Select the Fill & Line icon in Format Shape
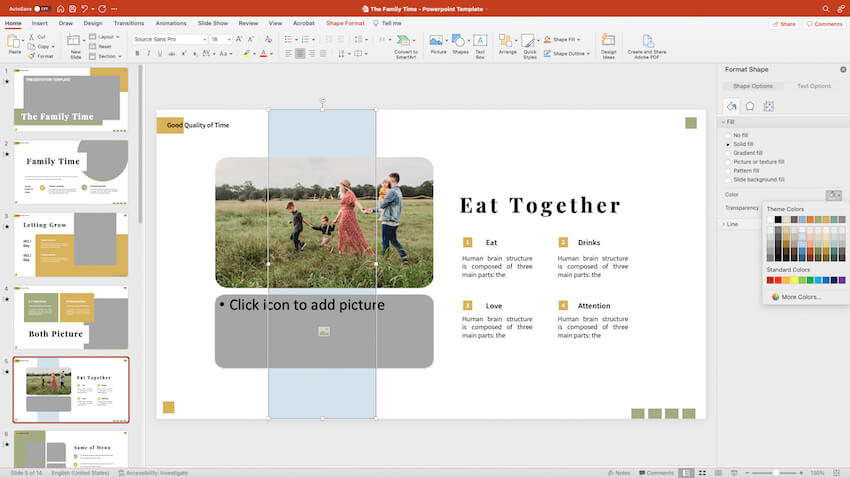This screenshot has height=478, width=850. pos(731,106)
